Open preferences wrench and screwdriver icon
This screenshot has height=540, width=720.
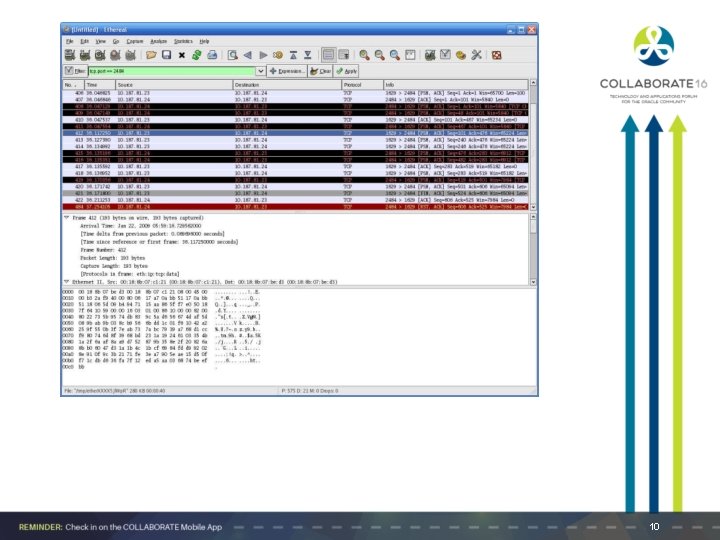pyautogui.click(x=476, y=55)
